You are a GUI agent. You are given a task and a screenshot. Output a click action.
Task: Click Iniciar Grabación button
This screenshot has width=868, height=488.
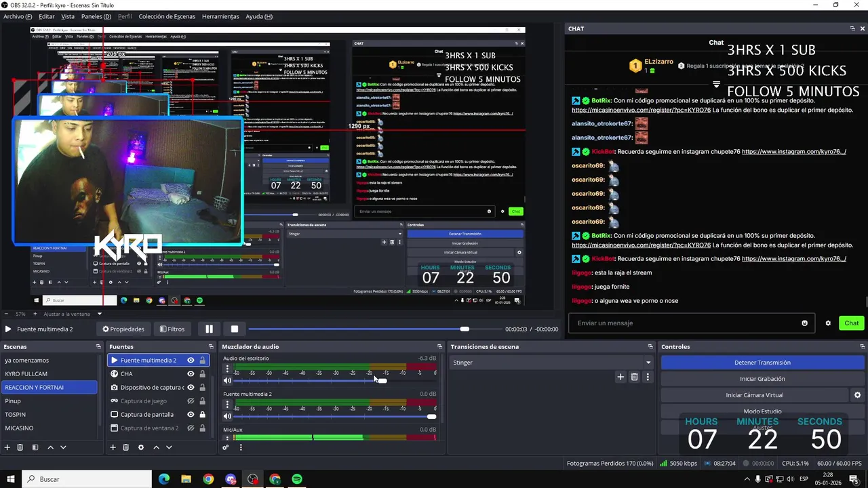762,379
